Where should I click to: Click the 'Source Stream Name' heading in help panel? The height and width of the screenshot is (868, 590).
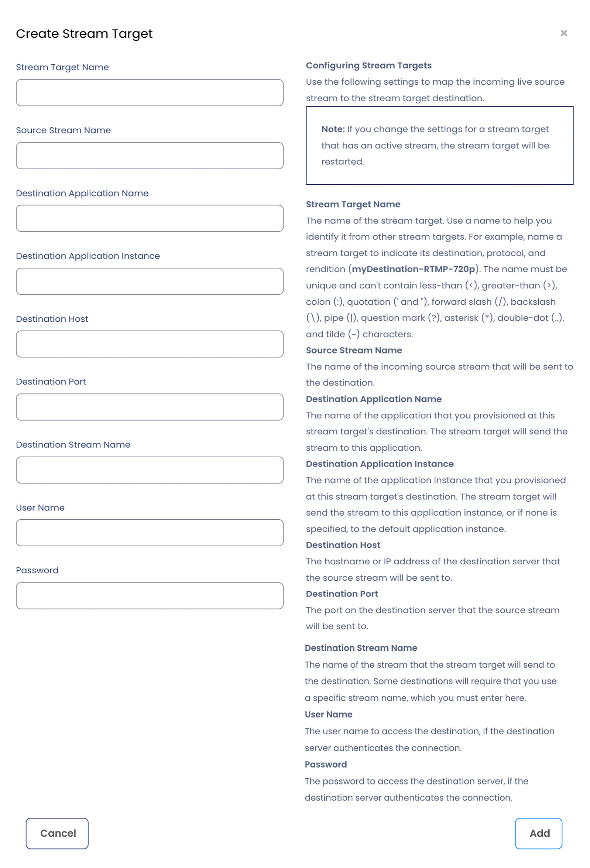pyautogui.click(x=354, y=350)
